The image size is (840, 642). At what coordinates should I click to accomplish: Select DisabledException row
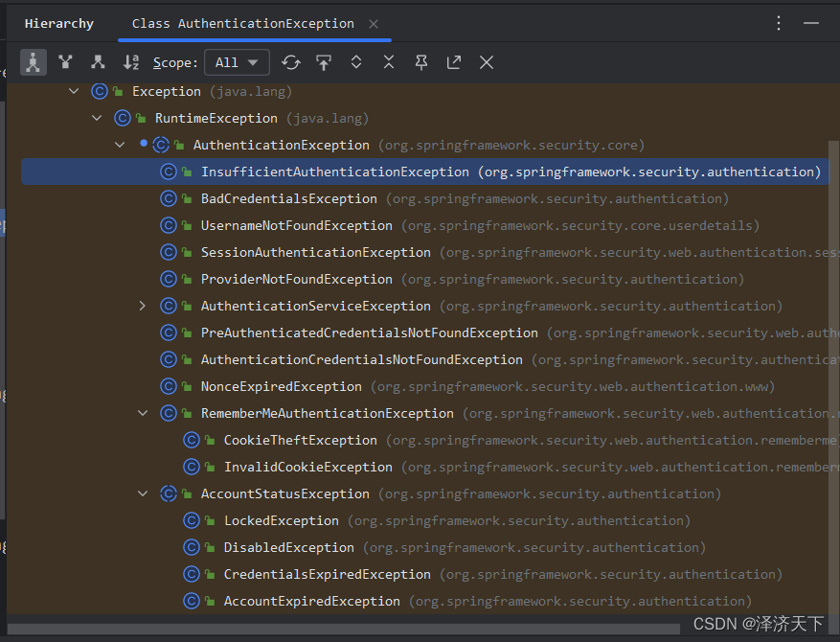(x=425, y=547)
